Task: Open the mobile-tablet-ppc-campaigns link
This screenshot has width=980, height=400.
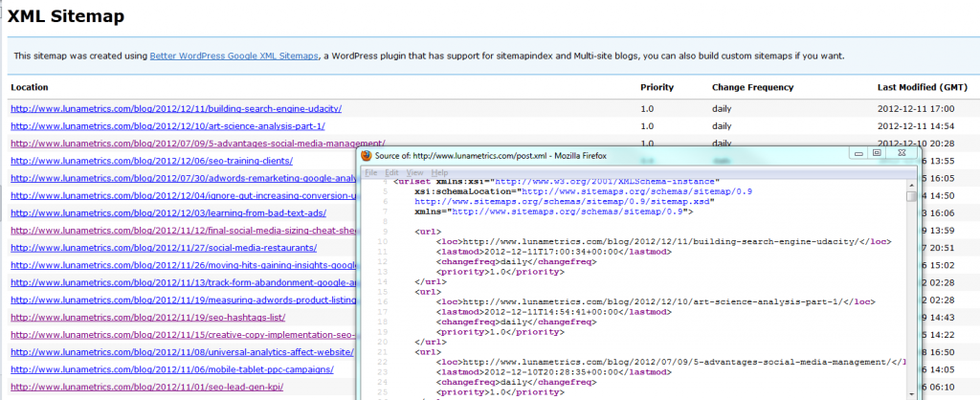Action: 172,369
